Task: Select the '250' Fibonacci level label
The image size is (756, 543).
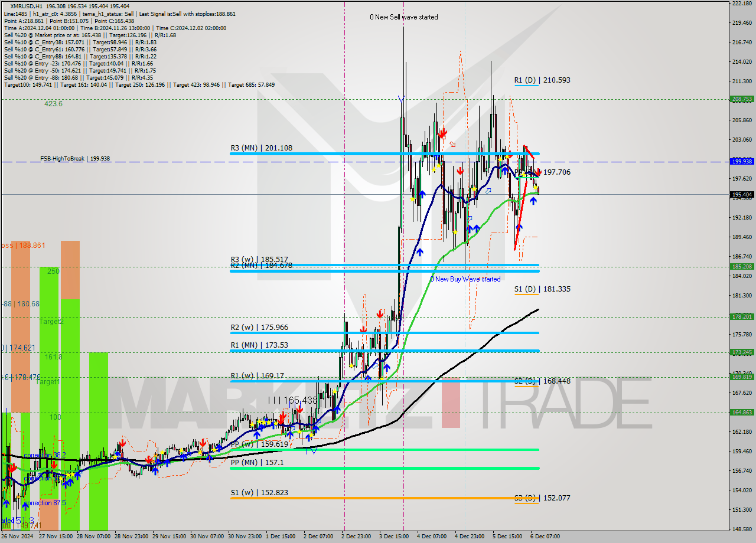Action: click(54, 271)
